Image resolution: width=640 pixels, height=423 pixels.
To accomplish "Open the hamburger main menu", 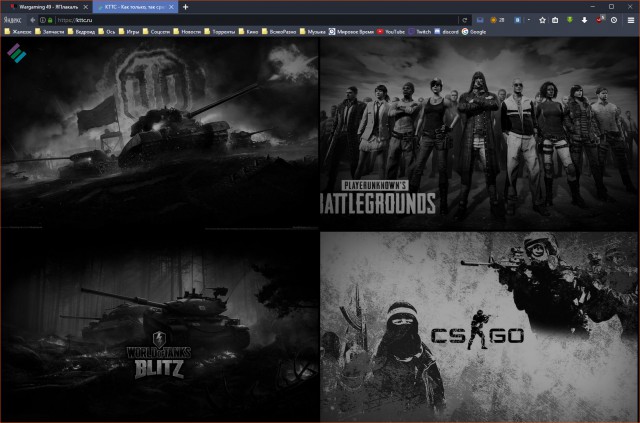I will tap(631, 20).
